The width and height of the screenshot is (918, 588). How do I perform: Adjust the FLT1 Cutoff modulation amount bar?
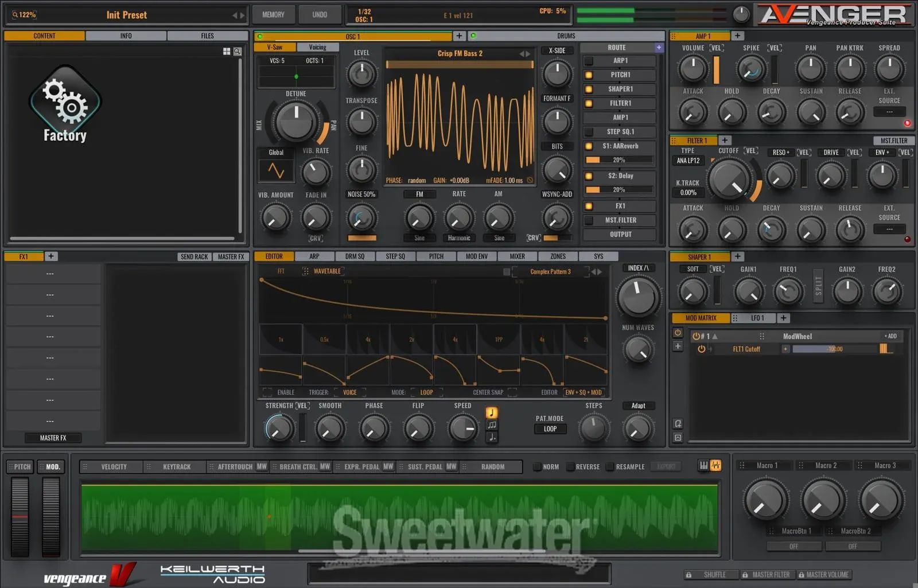tap(835, 349)
